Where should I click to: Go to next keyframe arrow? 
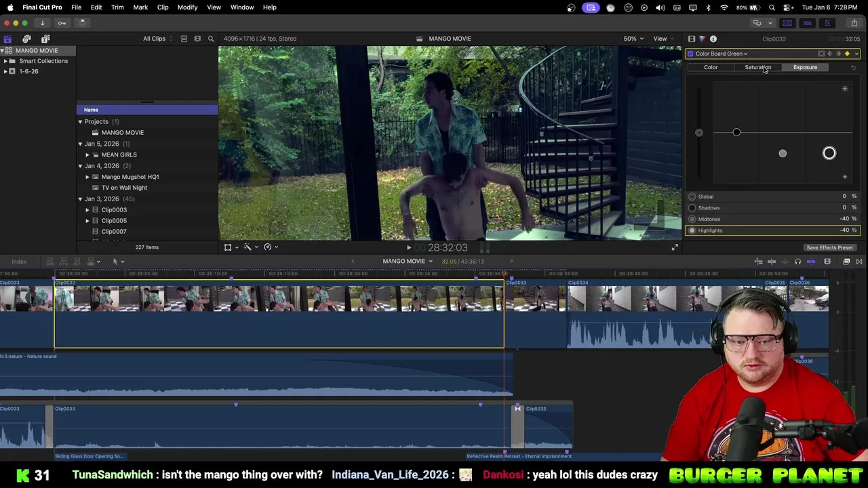838,54
